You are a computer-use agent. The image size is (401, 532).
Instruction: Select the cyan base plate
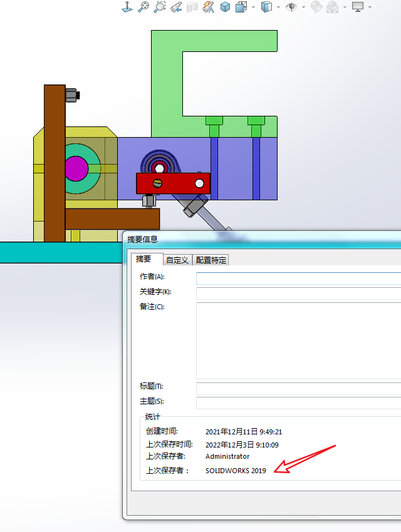point(61,252)
